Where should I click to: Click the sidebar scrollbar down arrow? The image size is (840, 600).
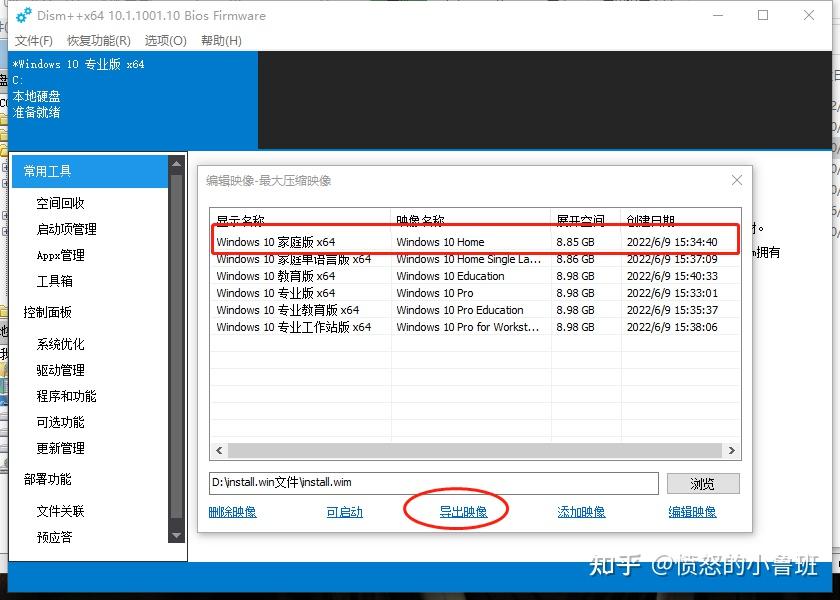176,535
